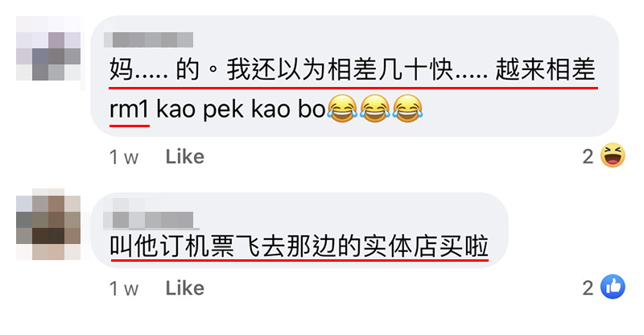Like the "kao pek kao bo" comment
Viewport: 644px width, 335px height.
(x=185, y=156)
